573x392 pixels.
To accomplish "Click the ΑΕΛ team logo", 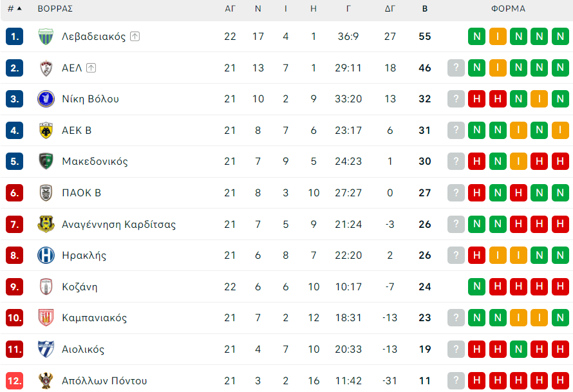I will click(46, 68).
